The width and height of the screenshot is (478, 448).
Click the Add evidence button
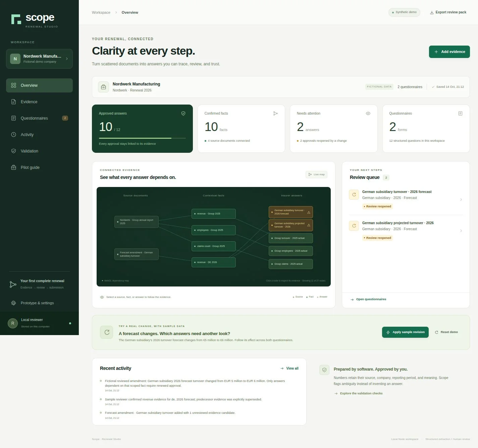(449, 52)
